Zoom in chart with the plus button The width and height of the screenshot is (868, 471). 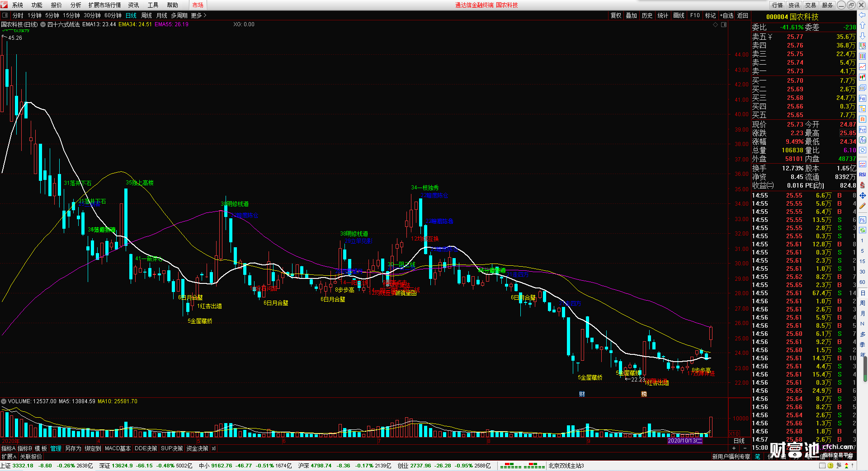coord(734,448)
